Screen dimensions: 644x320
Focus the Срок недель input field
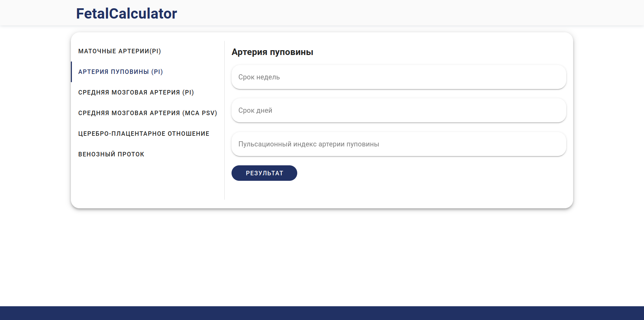click(x=399, y=77)
